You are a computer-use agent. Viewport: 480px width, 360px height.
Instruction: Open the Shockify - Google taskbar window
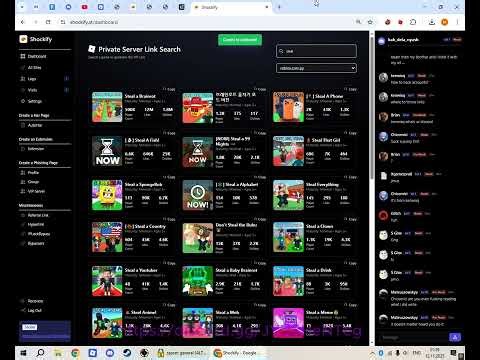(x=235, y=353)
